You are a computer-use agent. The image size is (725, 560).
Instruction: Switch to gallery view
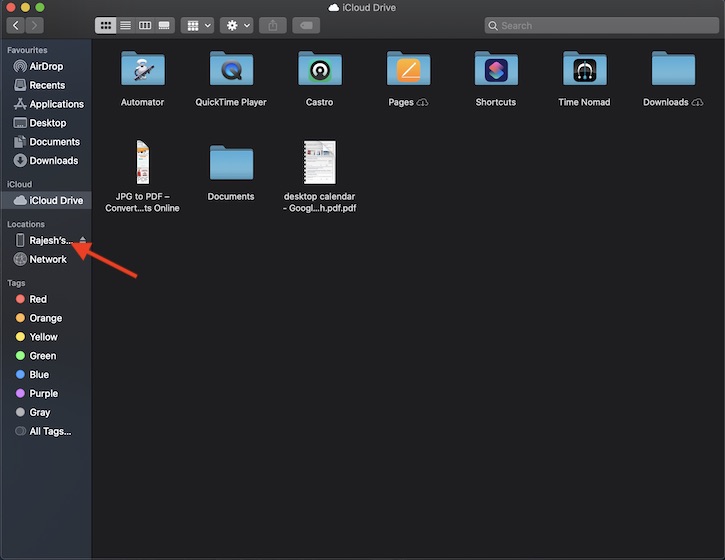point(164,25)
